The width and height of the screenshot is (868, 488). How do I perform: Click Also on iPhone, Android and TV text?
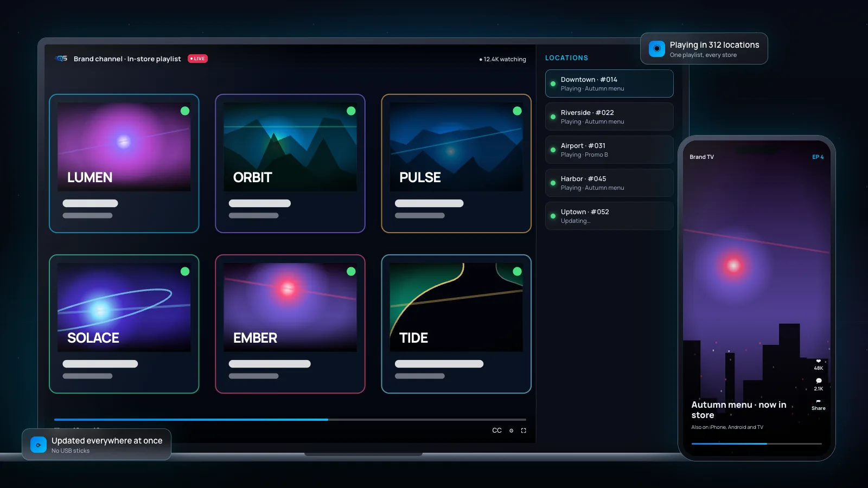[727, 427]
